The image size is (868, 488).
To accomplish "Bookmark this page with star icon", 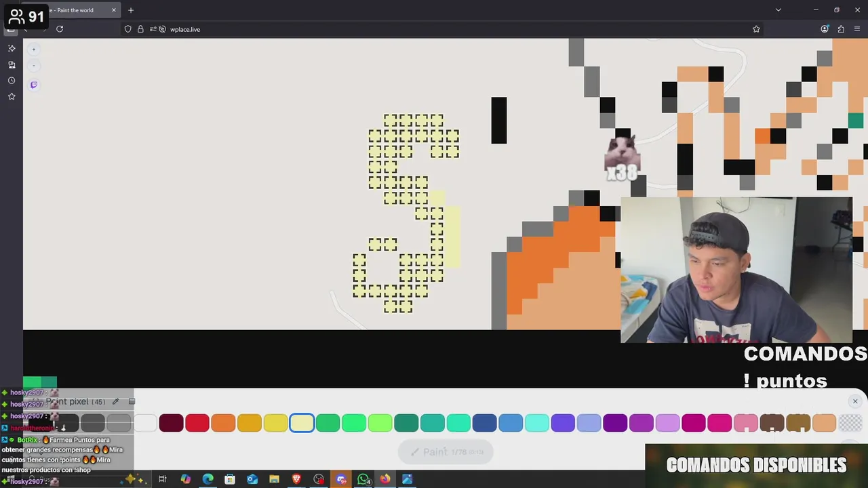I will [756, 29].
